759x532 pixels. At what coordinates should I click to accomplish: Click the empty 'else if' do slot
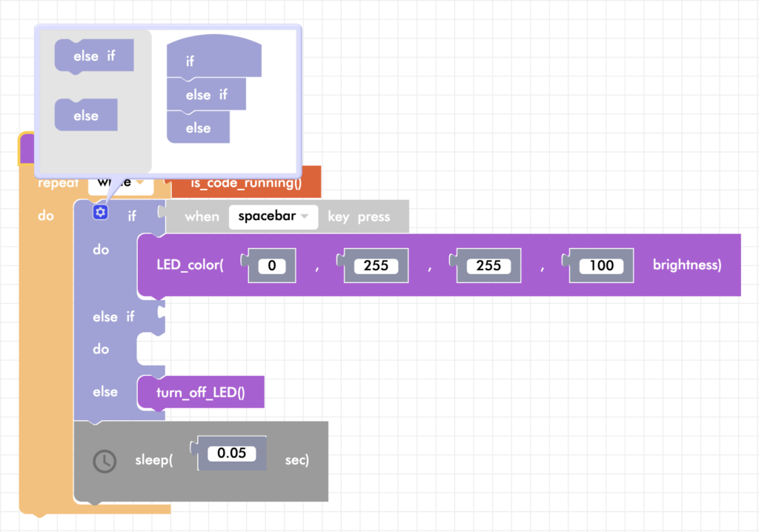click(x=150, y=350)
